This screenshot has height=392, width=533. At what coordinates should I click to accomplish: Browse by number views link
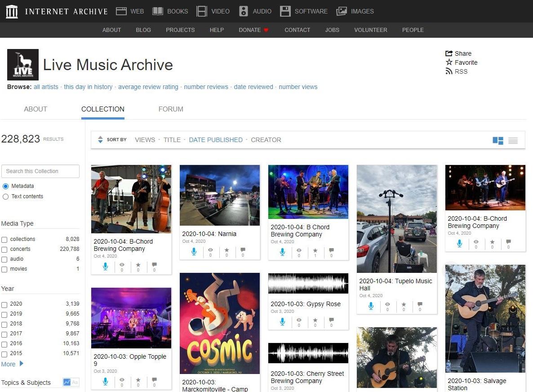tap(298, 87)
